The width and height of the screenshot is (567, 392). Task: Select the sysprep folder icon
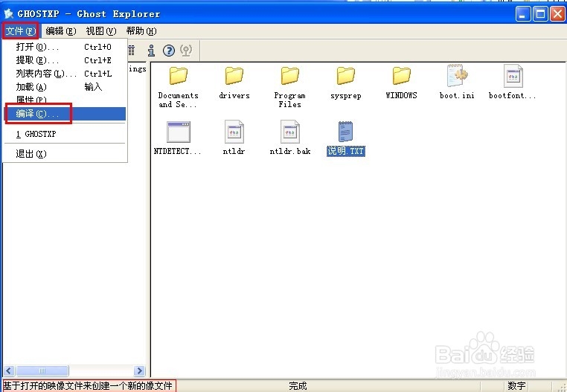tap(346, 76)
